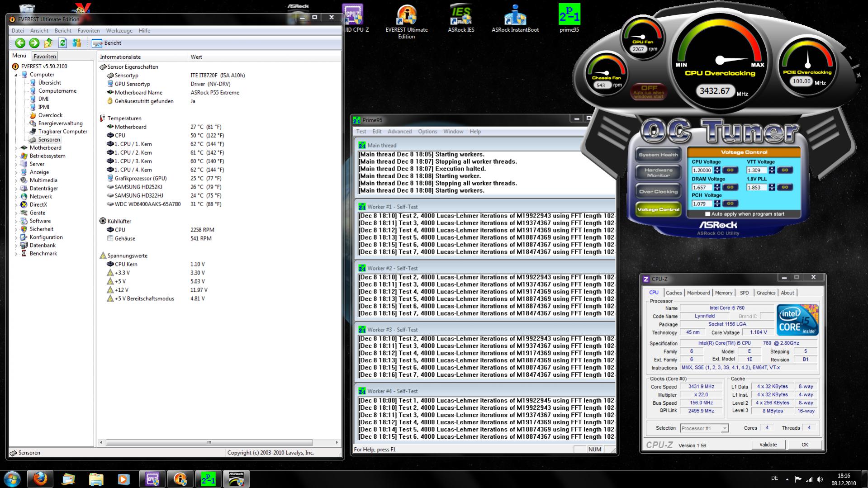Open the Windows Mail taskbar icon
868x488 pixels.
68,479
